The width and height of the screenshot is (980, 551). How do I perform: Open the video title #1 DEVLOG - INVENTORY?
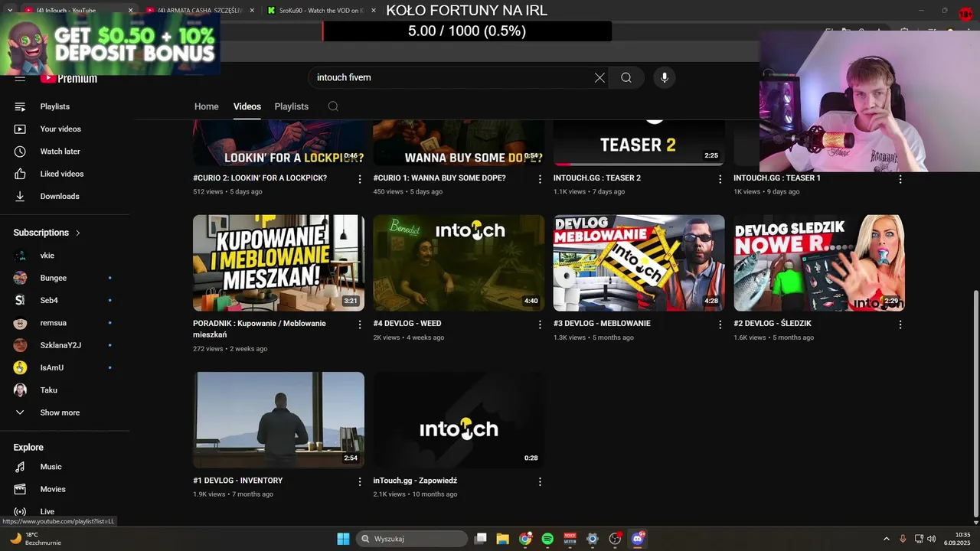(x=238, y=481)
